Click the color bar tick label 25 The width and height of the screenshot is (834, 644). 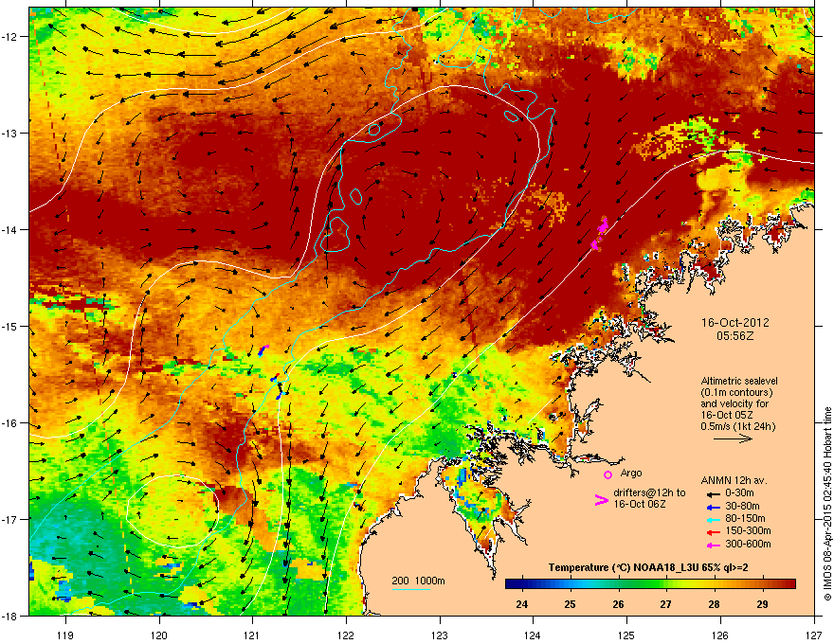570,604
